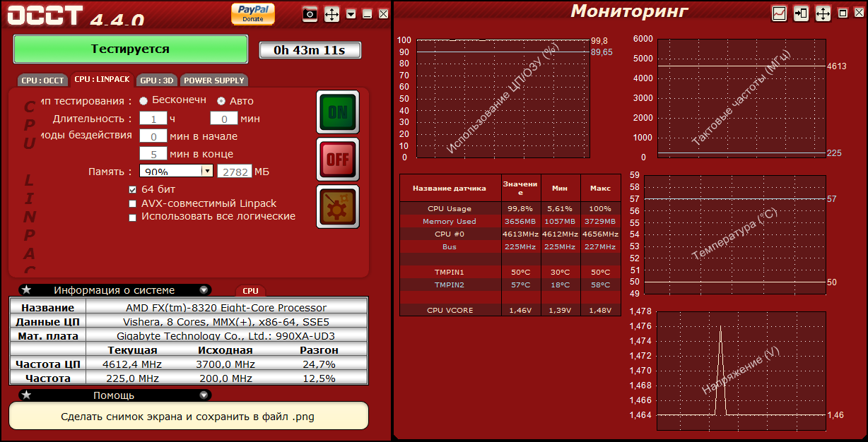Click the temperature graph
Screen dimensions: 868x442
coord(735,234)
